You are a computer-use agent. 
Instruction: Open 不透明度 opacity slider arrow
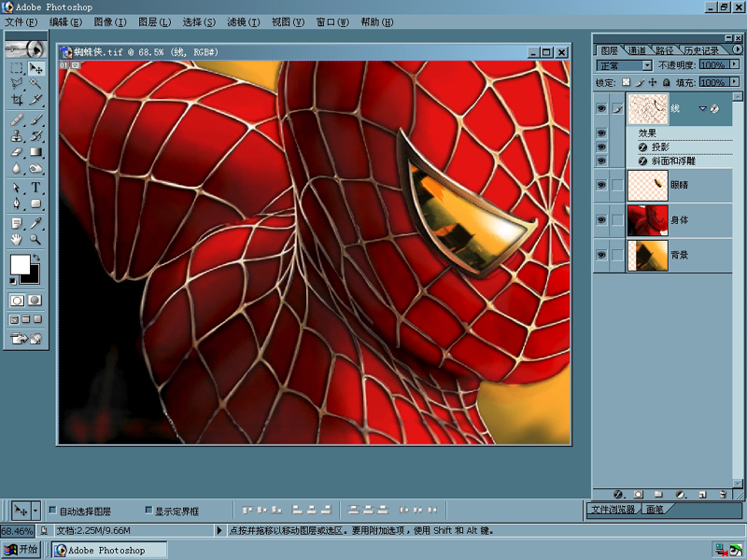click(735, 64)
